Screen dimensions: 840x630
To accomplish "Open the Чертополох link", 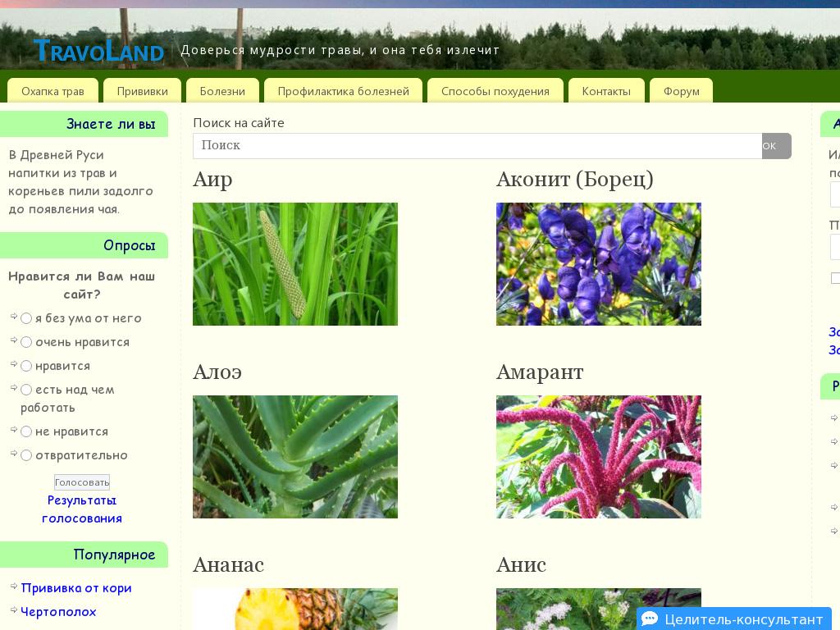I will [58, 612].
